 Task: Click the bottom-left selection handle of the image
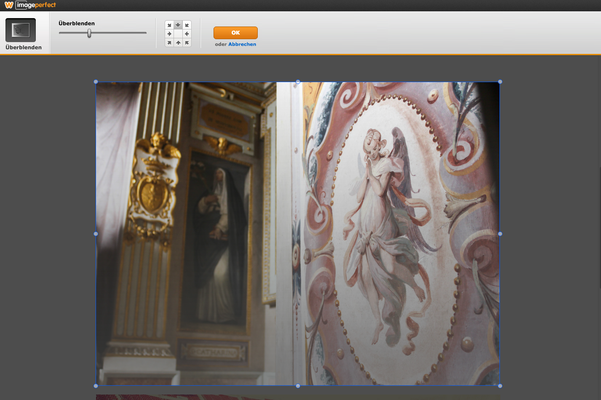96,386
